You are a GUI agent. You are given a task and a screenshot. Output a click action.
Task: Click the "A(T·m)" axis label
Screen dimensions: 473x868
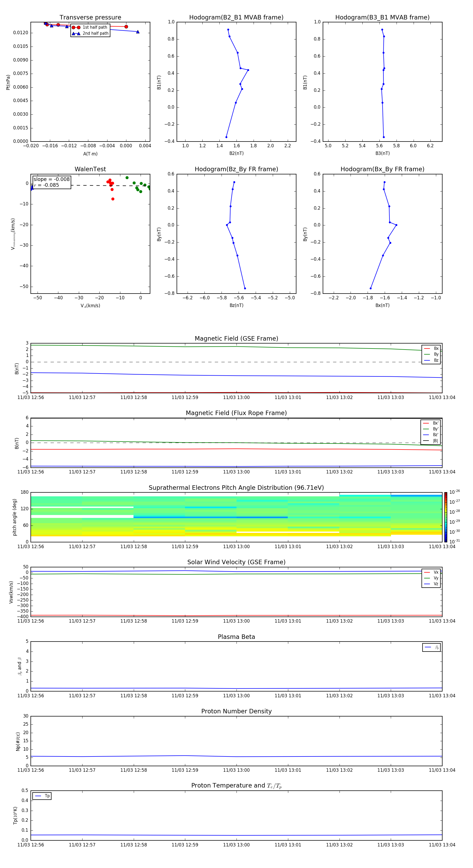click(90, 154)
